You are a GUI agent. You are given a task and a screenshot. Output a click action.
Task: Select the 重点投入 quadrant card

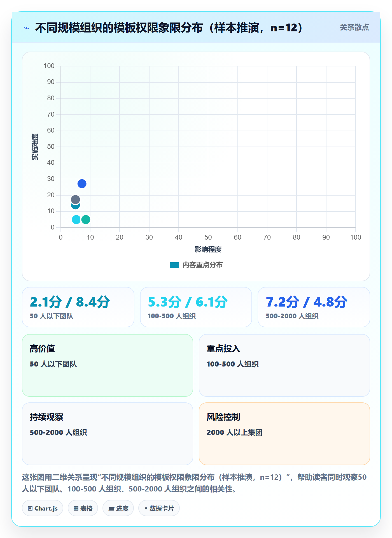tap(284, 365)
